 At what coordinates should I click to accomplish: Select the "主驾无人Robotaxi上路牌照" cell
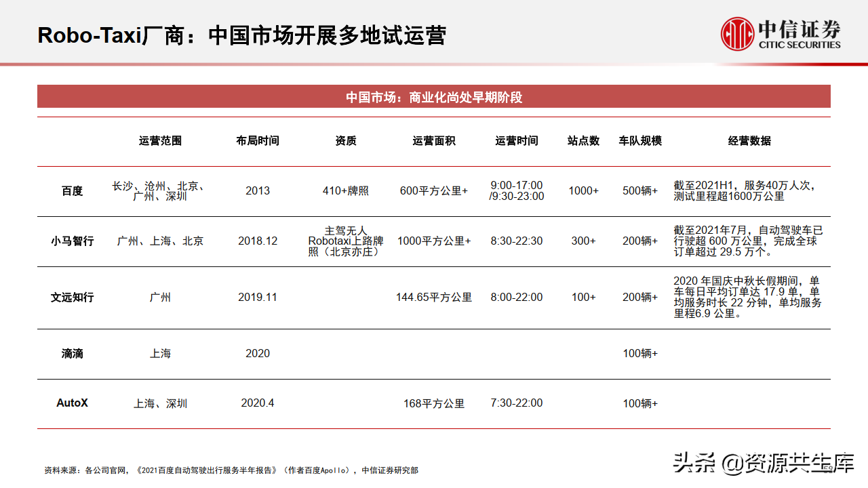tap(346, 241)
